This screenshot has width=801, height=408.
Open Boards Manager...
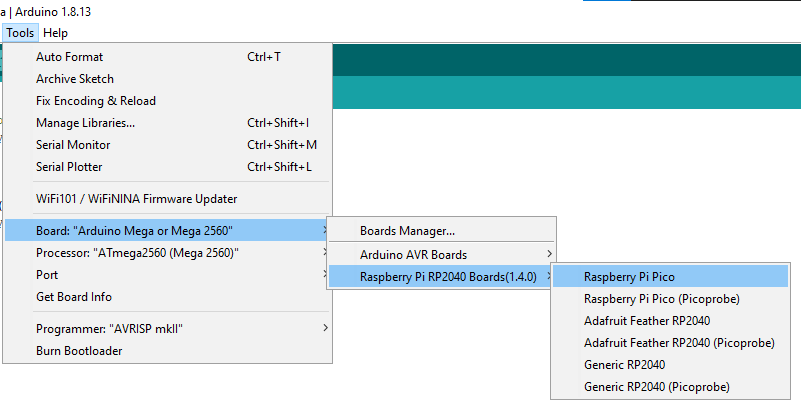(x=441, y=230)
